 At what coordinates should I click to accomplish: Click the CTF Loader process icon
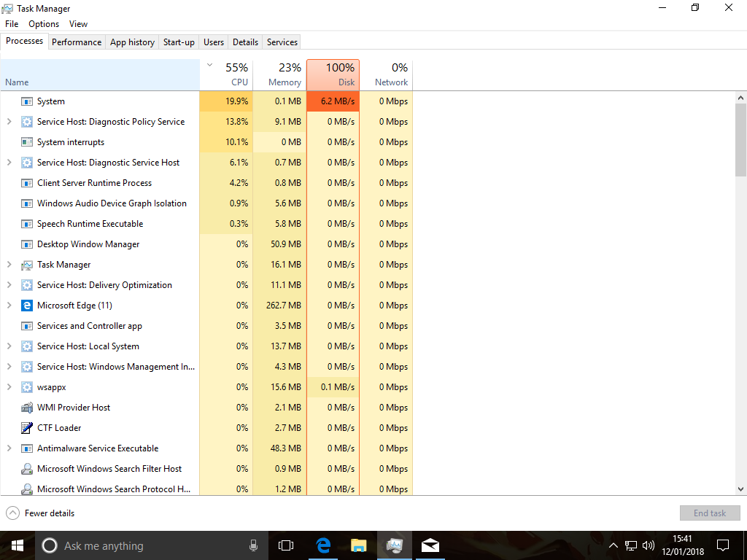pyautogui.click(x=27, y=428)
